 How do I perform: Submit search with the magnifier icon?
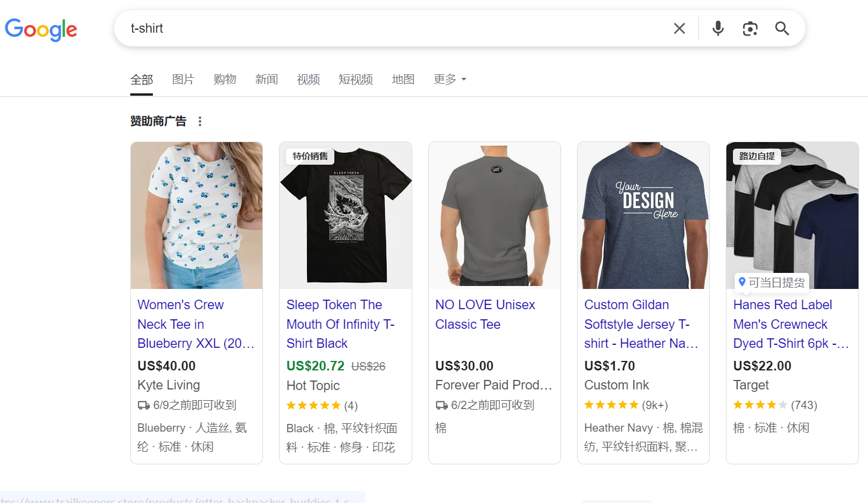tap(782, 29)
